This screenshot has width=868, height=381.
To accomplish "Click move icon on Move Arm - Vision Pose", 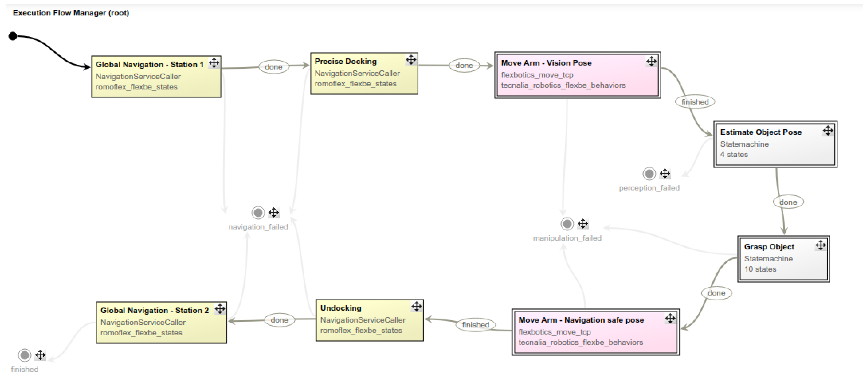I will coord(651,61).
